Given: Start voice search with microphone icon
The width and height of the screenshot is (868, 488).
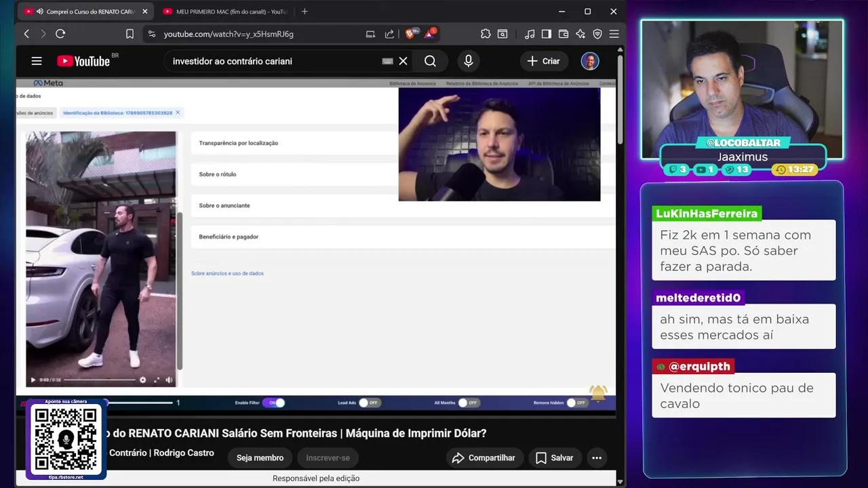Looking at the screenshot, I should pyautogui.click(x=468, y=61).
